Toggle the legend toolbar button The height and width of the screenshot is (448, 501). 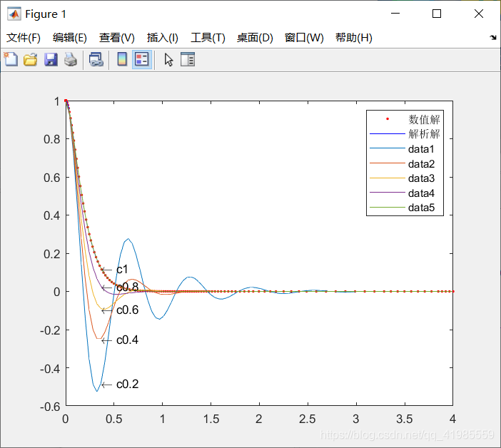142,59
